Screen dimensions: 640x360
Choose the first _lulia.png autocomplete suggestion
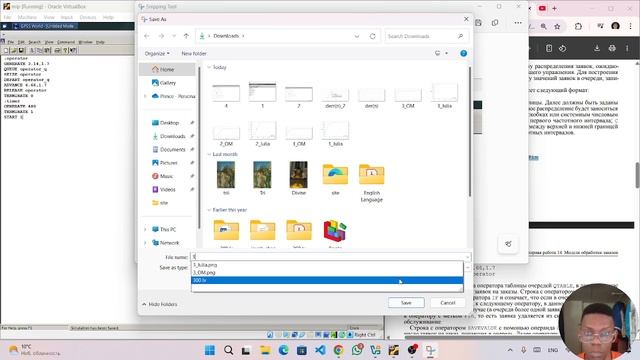click(327, 265)
